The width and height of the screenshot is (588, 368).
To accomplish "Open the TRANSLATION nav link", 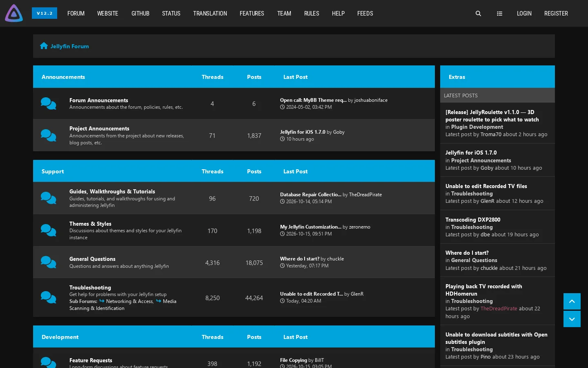I will pyautogui.click(x=210, y=13).
